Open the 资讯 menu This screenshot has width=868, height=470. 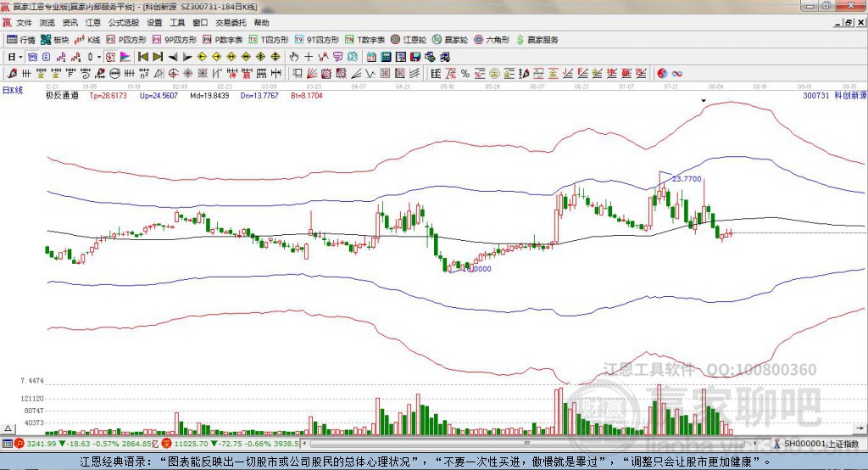coord(70,23)
